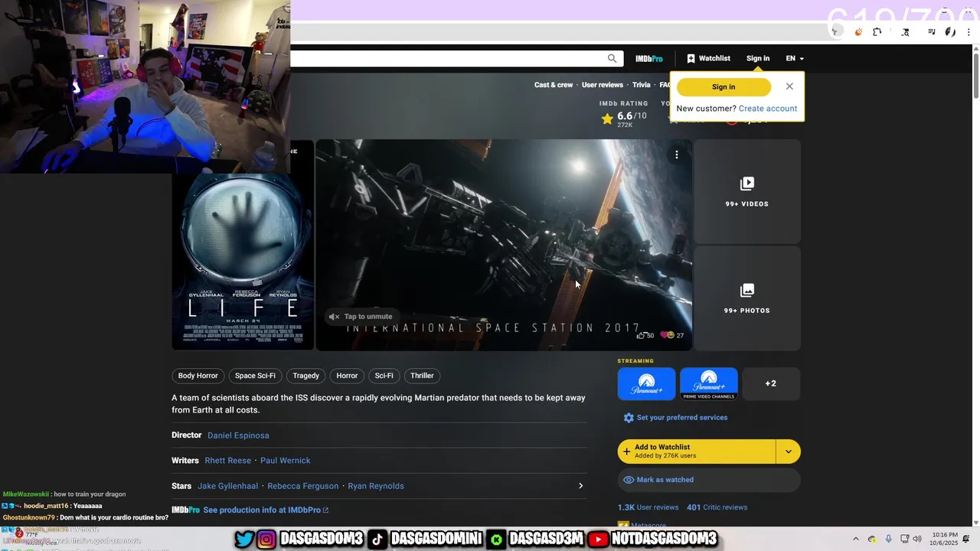The height and width of the screenshot is (551, 980).
Task: Open the Paramount+ streaming option
Action: tap(647, 384)
